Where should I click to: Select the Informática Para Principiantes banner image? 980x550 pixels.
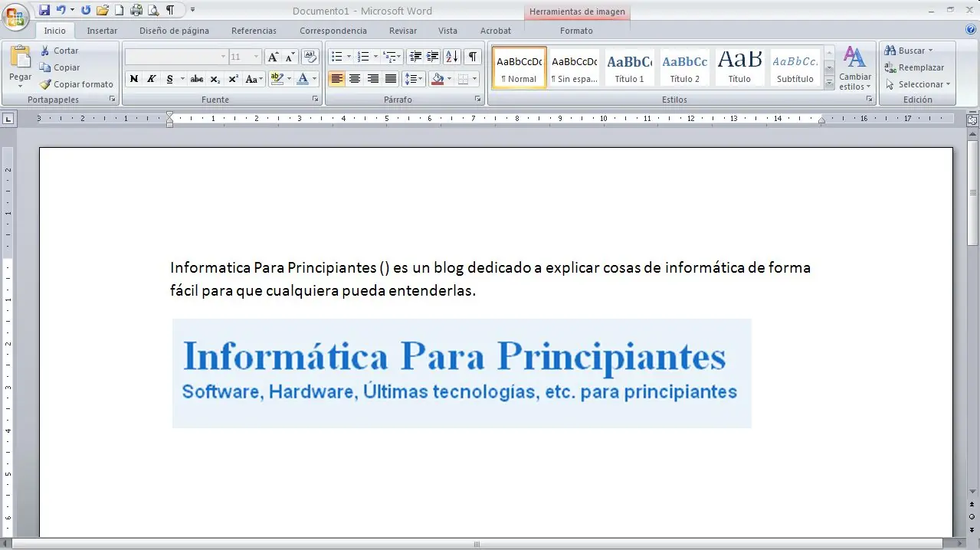[462, 373]
